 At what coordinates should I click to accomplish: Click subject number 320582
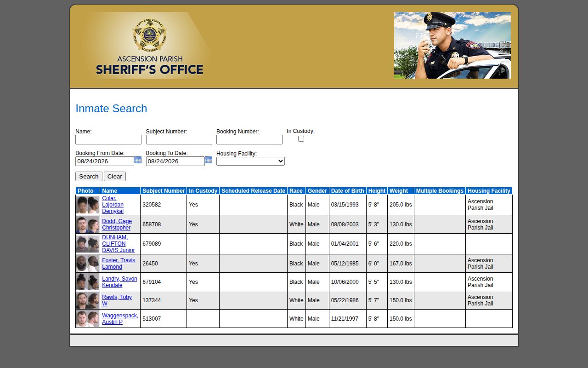click(152, 205)
